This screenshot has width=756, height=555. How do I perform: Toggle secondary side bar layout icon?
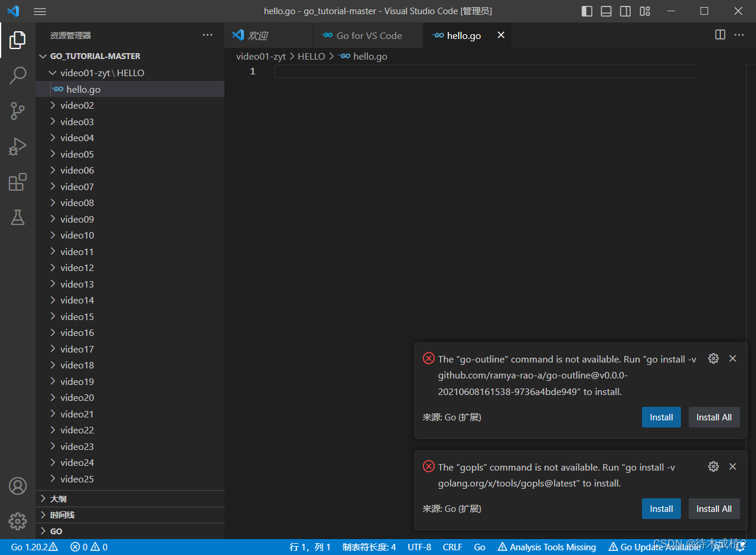(x=625, y=11)
